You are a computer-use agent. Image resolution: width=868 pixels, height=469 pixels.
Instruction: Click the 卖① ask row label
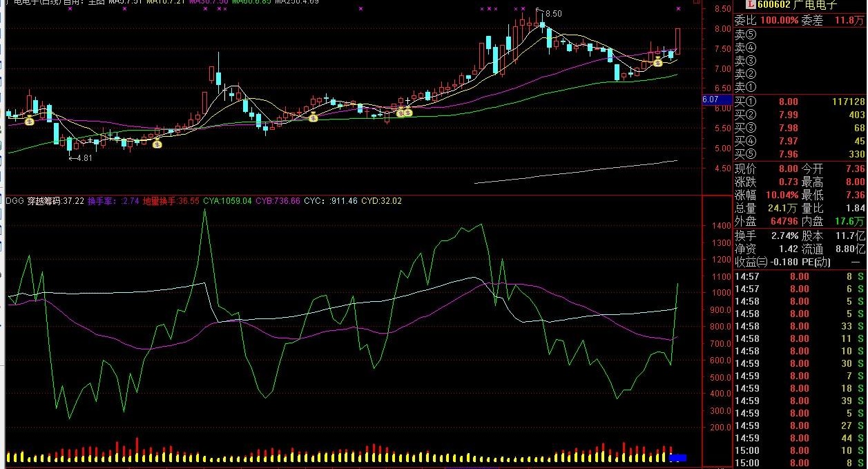click(x=744, y=88)
